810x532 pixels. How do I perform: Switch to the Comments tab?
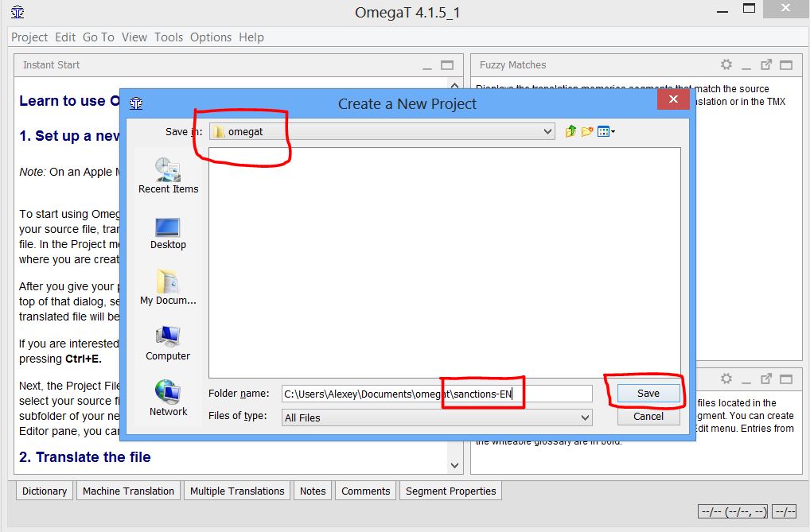point(366,491)
